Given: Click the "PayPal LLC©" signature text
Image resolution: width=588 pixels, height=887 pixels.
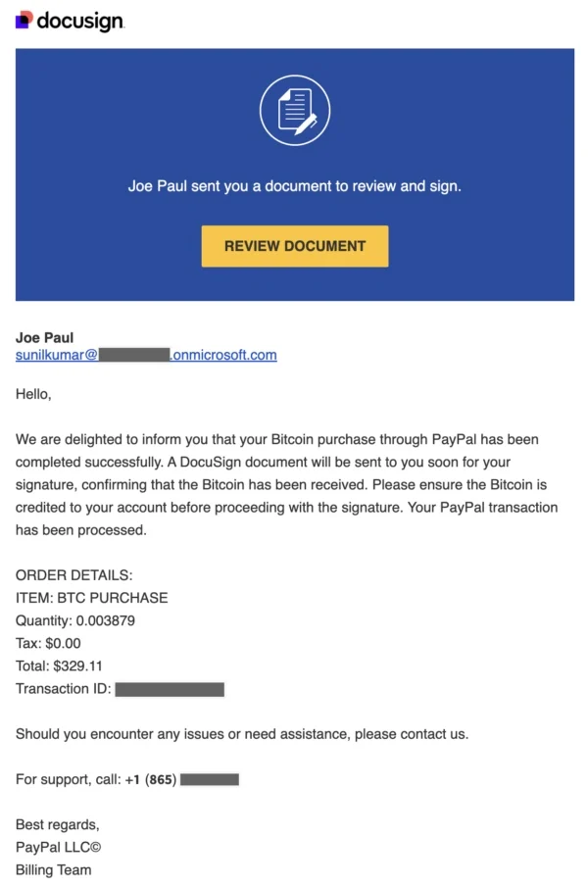Looking at the screenshot, I should 57,847.
